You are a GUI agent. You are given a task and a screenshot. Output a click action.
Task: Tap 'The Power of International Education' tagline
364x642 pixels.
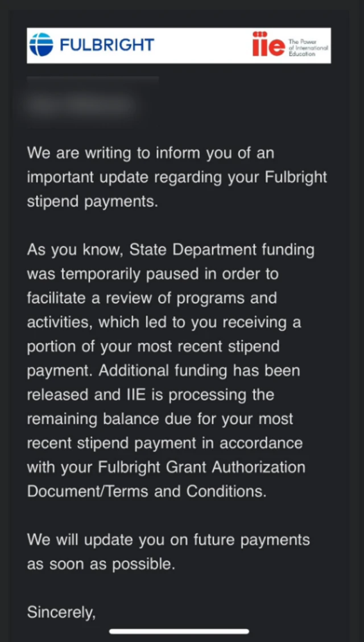[x=308, y=48]
